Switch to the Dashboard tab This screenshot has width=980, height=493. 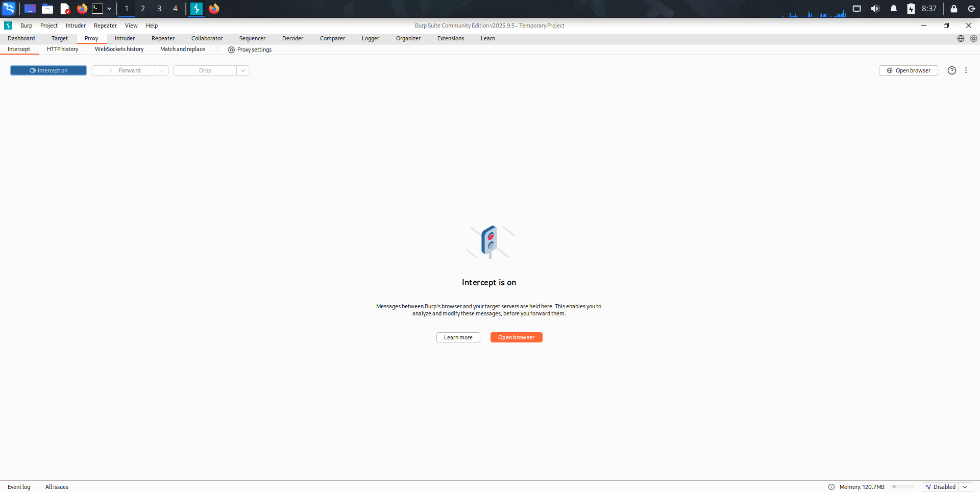(21, 38)
